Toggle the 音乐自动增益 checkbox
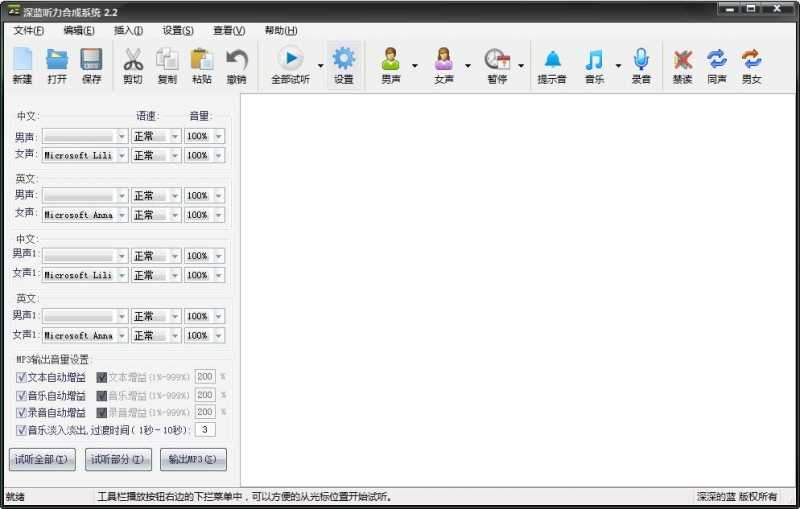800x509 pixels. pos(22,395)
